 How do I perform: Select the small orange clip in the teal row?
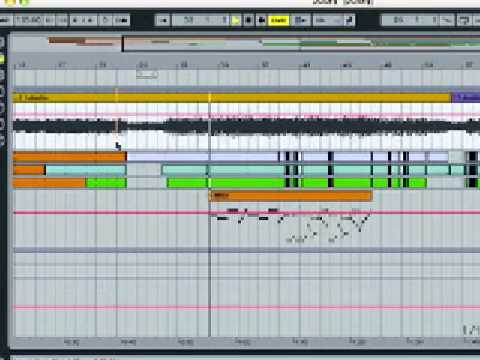click(x=29, y=170)
